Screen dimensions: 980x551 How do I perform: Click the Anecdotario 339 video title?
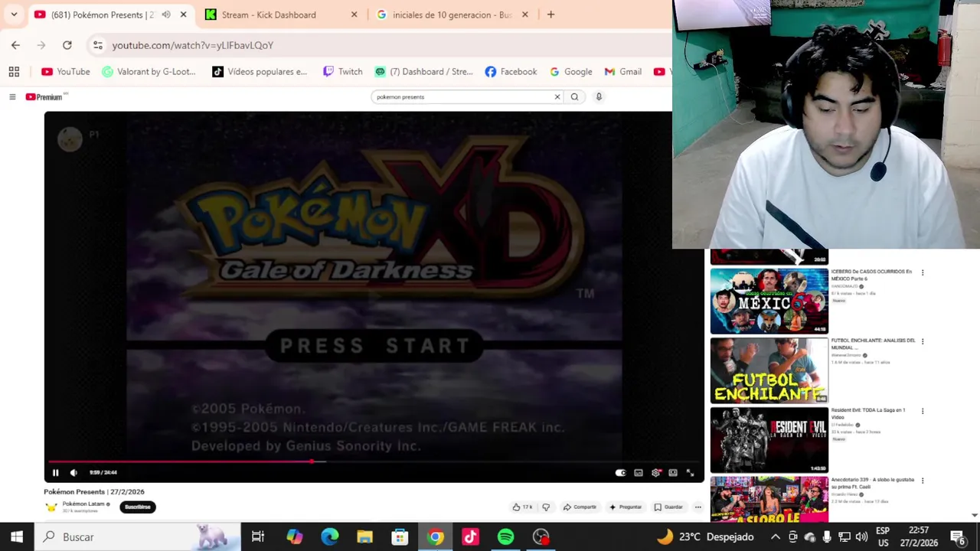873,483
